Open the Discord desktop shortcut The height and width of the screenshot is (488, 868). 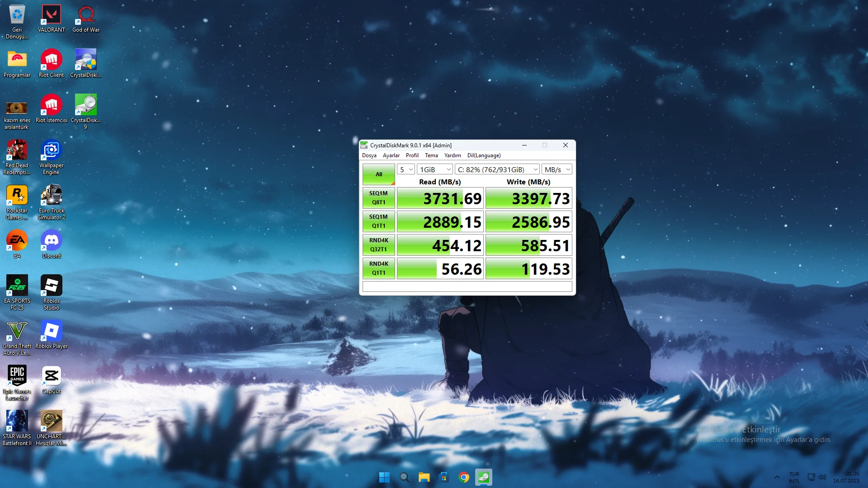pyautogui.click(x=51, y=243)
